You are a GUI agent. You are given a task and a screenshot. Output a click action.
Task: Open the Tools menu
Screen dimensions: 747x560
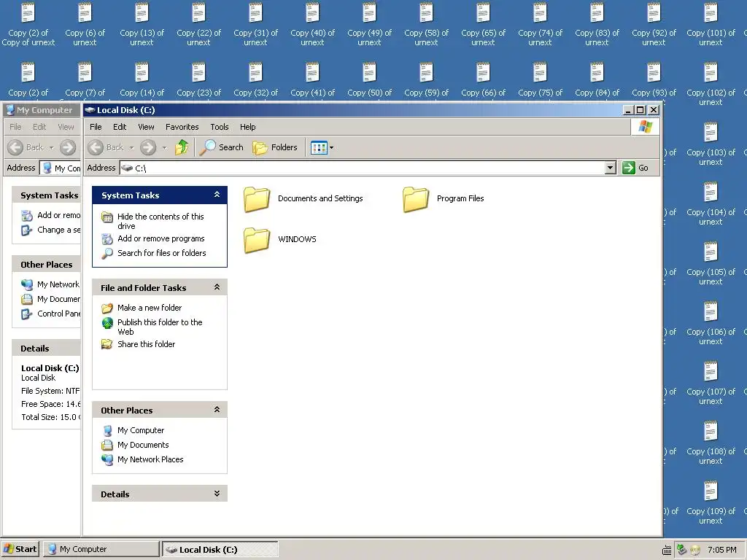(220, 127)
